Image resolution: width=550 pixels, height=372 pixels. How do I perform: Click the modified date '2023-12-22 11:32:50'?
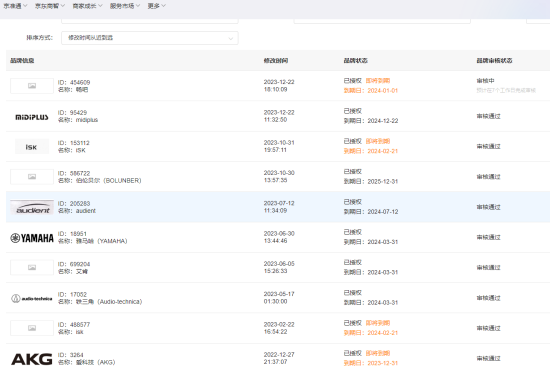(x=279, y=116)
